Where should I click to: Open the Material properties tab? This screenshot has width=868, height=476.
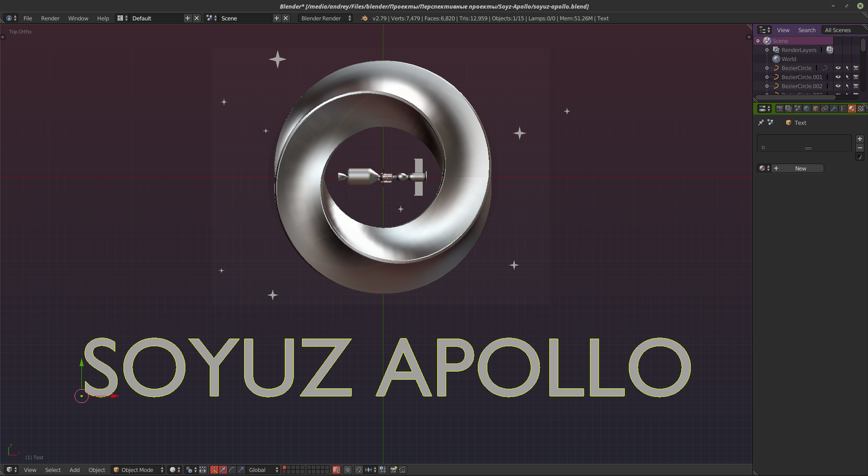pos(852,109)
